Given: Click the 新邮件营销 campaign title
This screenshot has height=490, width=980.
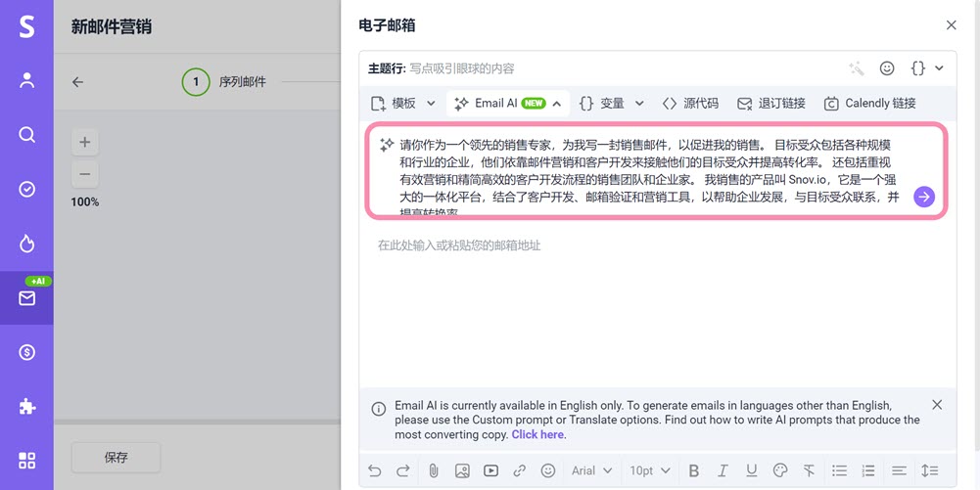Looking at the screenshot, I should click(112, 26).
